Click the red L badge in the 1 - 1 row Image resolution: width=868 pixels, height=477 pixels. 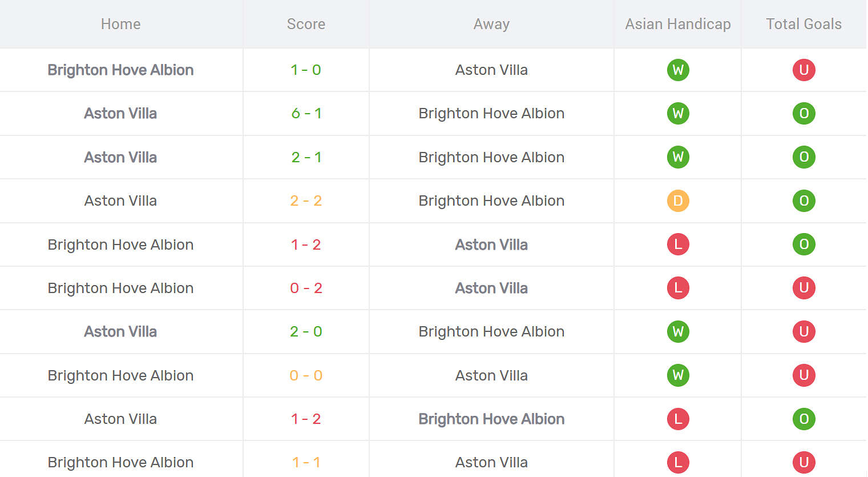[678, 462]
